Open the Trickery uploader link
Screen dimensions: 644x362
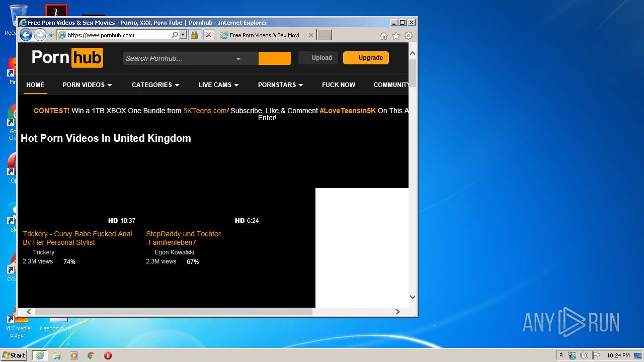point(44,252)
